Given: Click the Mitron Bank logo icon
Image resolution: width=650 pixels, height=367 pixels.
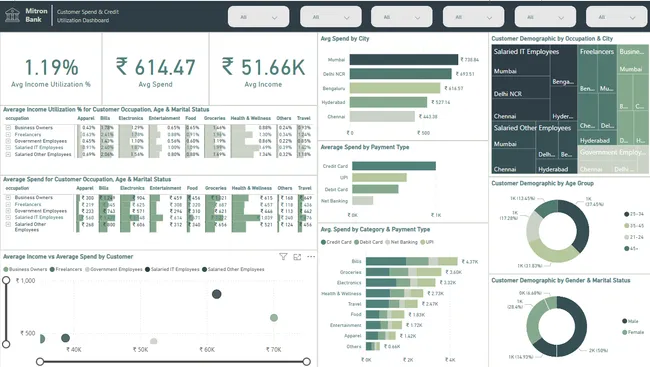Looking at the screenshot, I should (x=12, y=15).
